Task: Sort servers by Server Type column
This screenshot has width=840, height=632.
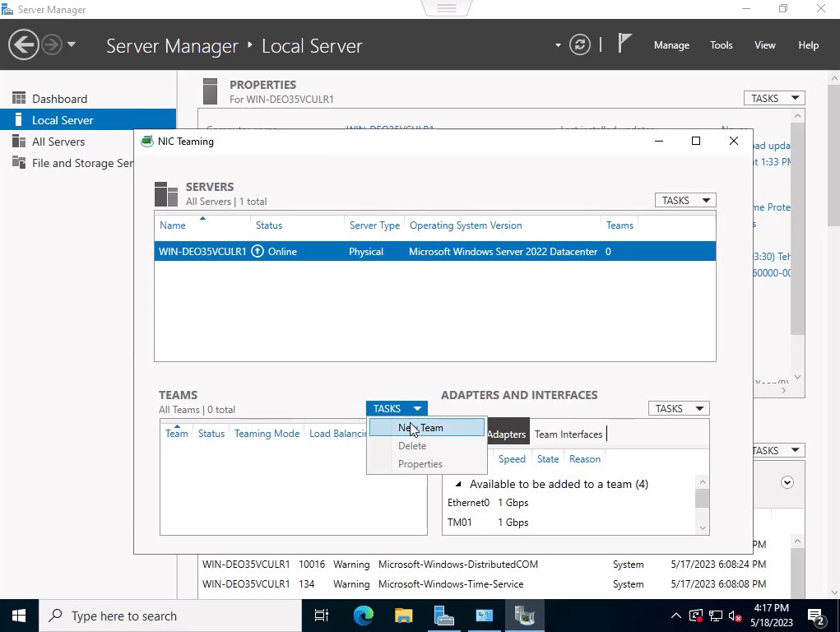Action: point(374,225)
